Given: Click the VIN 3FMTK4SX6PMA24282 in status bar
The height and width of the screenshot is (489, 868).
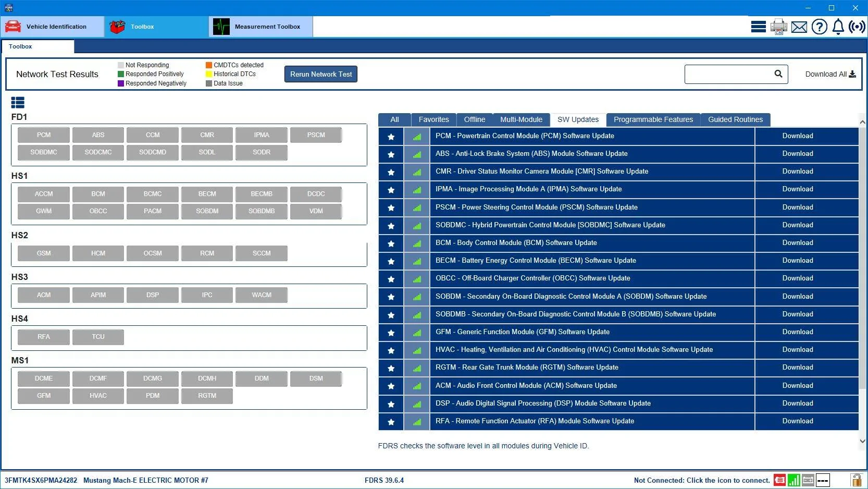Looking at the screenshot, I should pyautogui.click(x=41, y=481).
